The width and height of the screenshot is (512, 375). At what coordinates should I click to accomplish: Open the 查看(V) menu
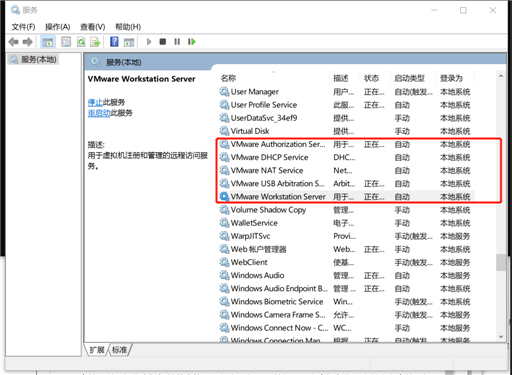tap(93, 27)
